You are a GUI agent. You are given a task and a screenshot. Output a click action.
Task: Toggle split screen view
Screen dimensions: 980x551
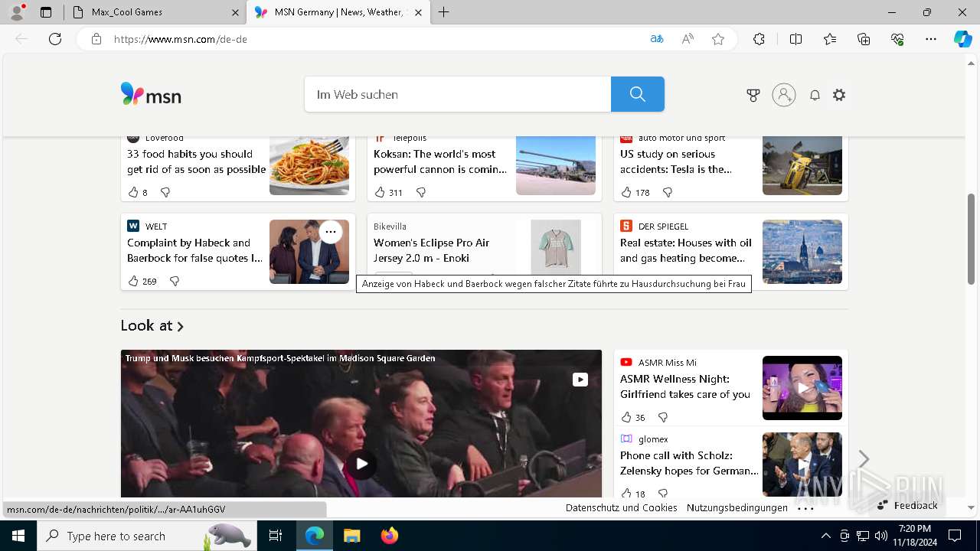[x=795, y=39]
